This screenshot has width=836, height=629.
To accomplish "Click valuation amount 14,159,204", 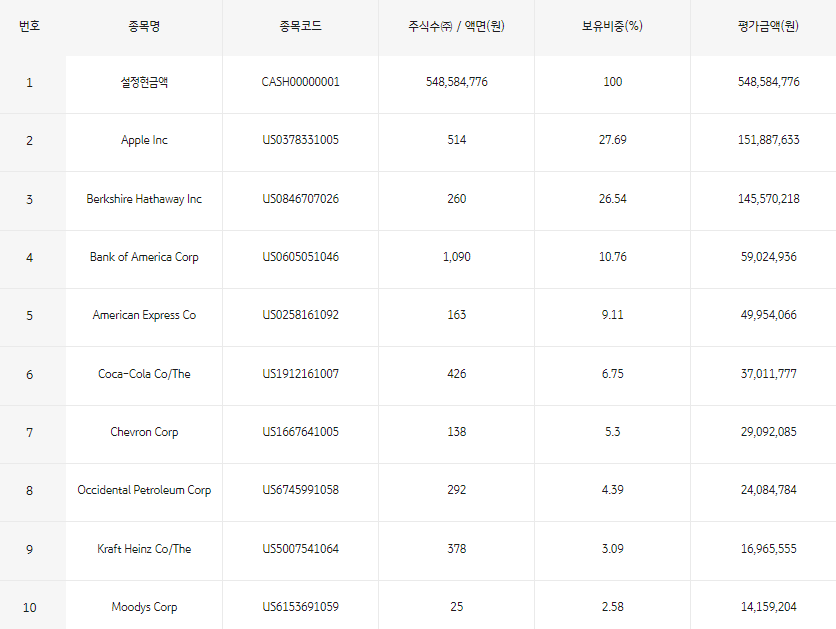I will click(x=768, y=607).
